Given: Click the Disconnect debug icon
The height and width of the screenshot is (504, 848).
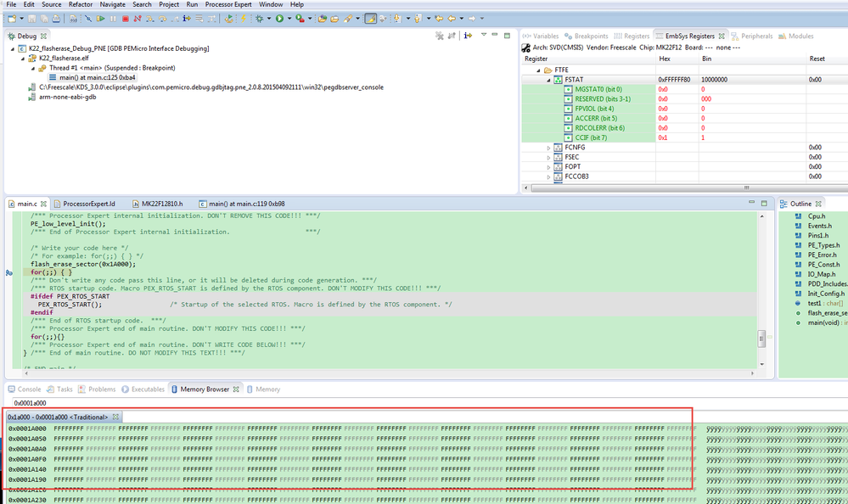Looking at the screenshot, I should click(x=138, y=19).
